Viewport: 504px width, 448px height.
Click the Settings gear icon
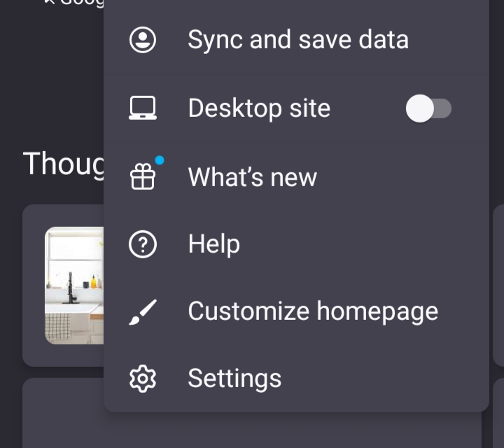pyautogui.click(x=143, y=379)
